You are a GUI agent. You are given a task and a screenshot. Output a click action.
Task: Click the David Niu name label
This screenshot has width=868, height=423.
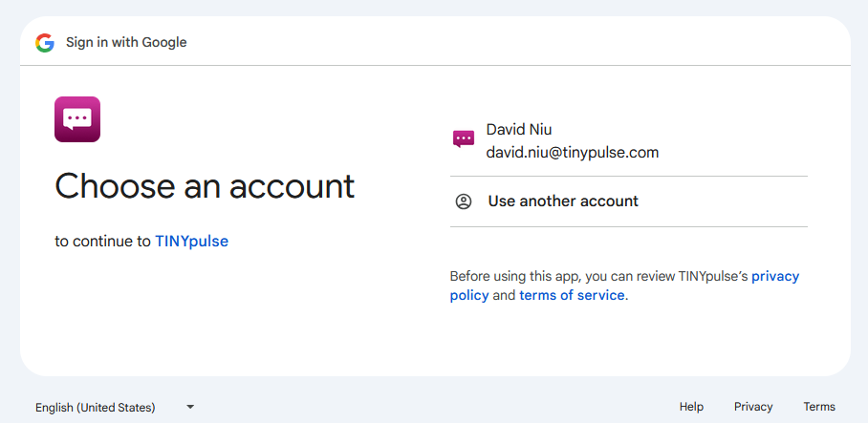pos(519,130)
